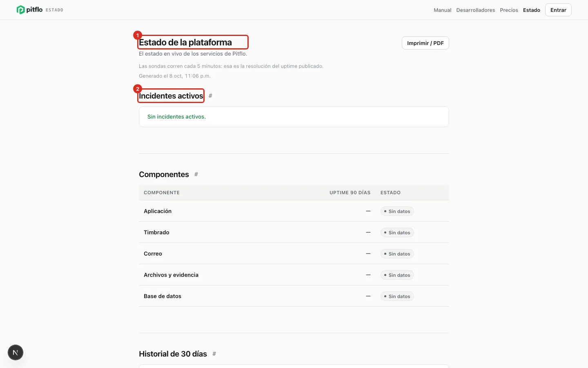Open the Manual page

pyautogui.click(x=442, y=10)
